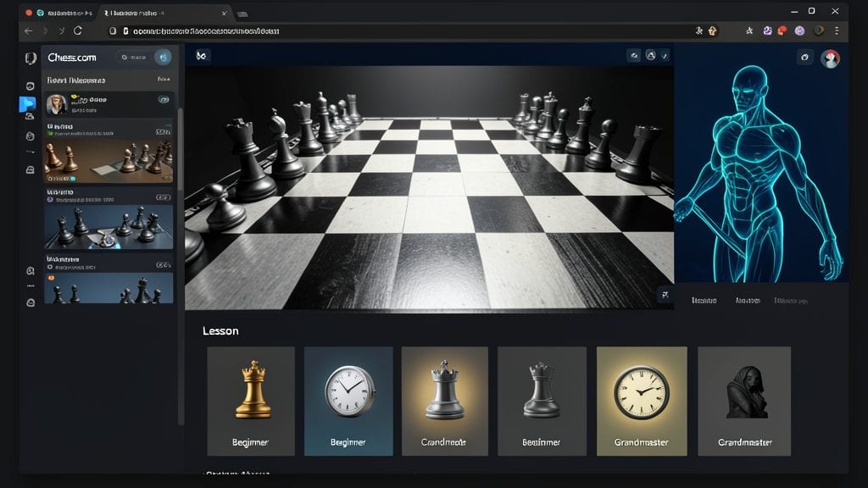This screenshot has width=868, height=488.
Task: Click the search field beside the Chess.com logo
Action: (134, 58)
